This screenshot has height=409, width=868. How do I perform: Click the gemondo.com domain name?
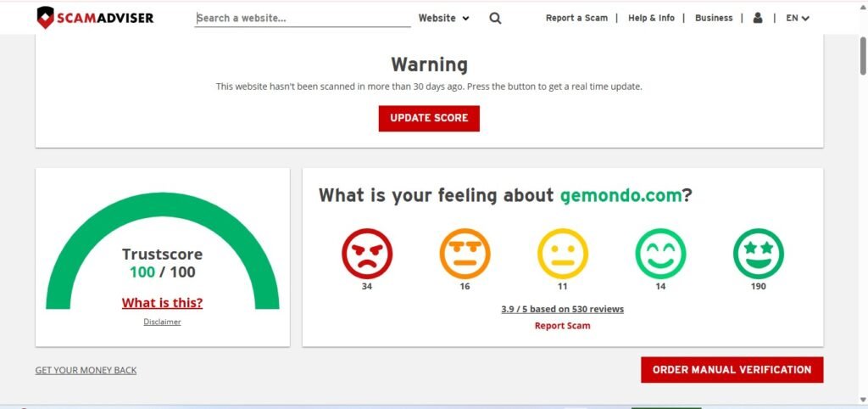[621, 196]
